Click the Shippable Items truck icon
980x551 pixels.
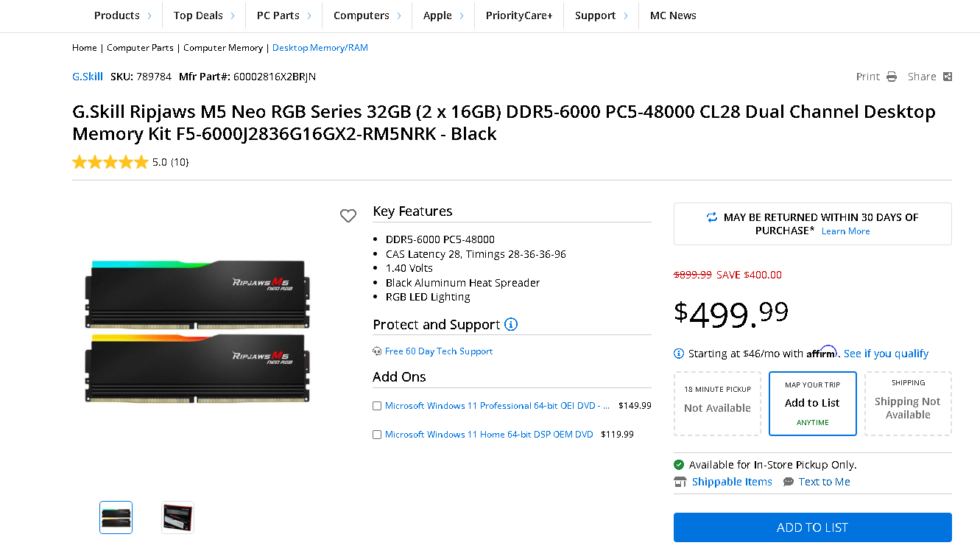[680, 481]
